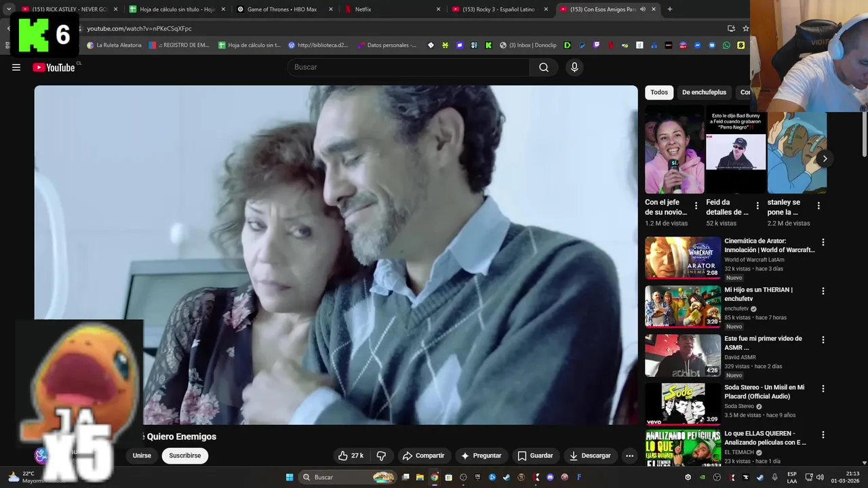The height and width of the screenshot is (488, 868).
Task: Open options menu for Soda Stereo video
Action: [x=823, y=388]
